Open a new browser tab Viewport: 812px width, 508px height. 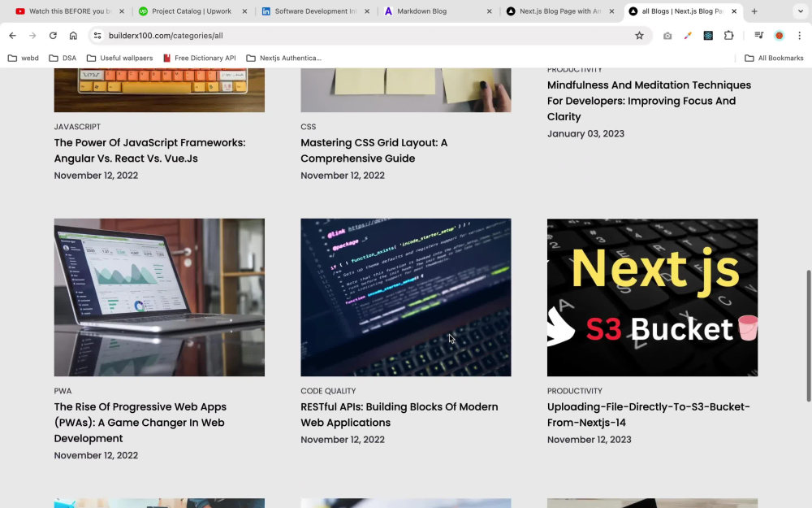coord(754,11)
